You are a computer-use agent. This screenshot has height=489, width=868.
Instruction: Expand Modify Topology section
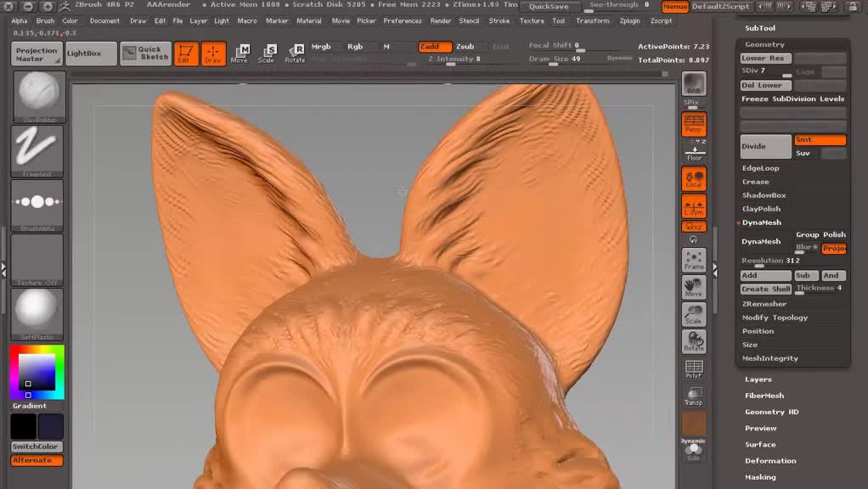pyautogui.click(x=775, y=318)
